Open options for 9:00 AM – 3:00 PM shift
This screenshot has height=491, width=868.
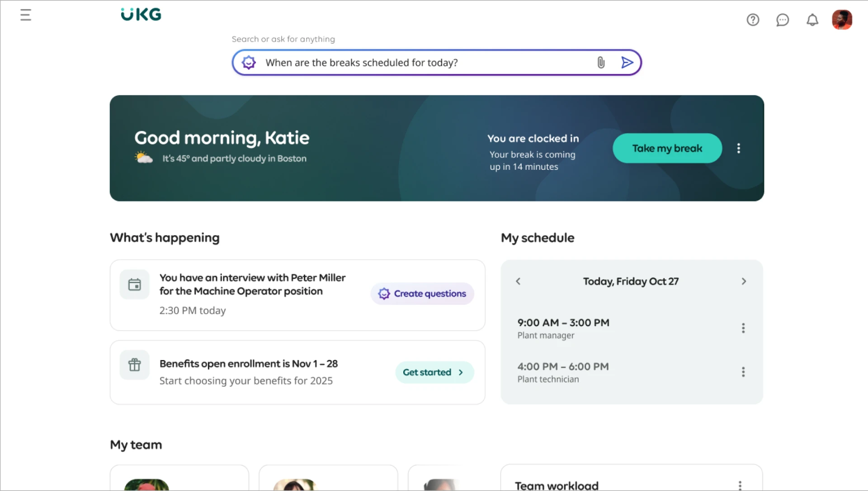click(x=743, y=328)
